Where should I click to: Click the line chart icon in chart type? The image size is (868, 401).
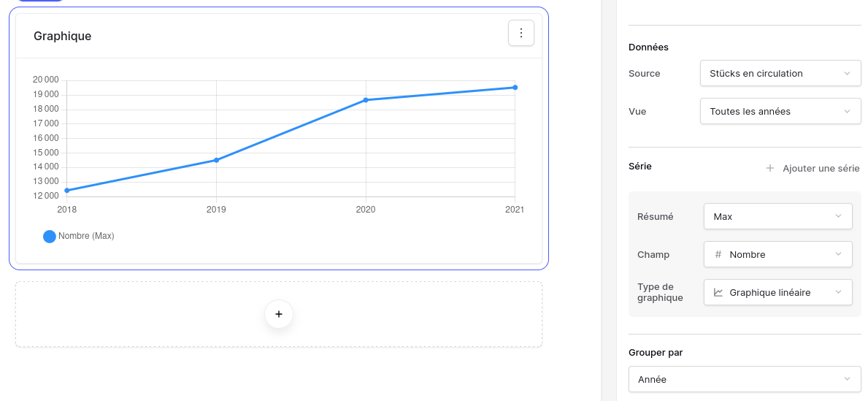click(x=718, y=292)
